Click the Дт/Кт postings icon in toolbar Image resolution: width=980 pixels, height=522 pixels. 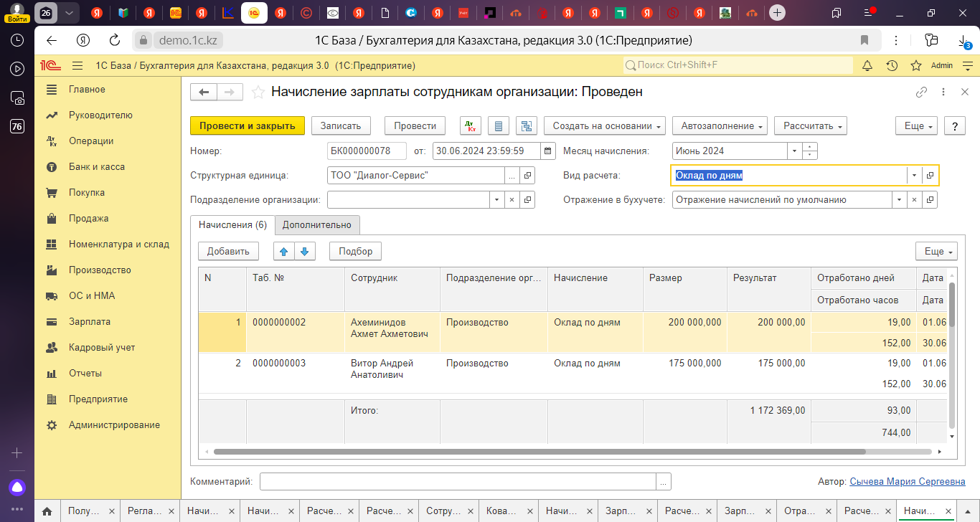(471, 125)
